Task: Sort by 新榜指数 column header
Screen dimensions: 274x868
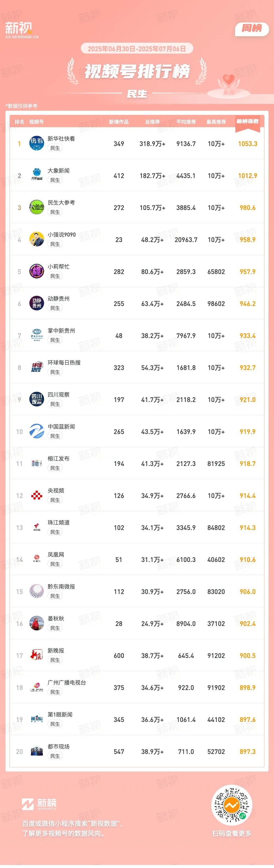Action: click(247, 121)
